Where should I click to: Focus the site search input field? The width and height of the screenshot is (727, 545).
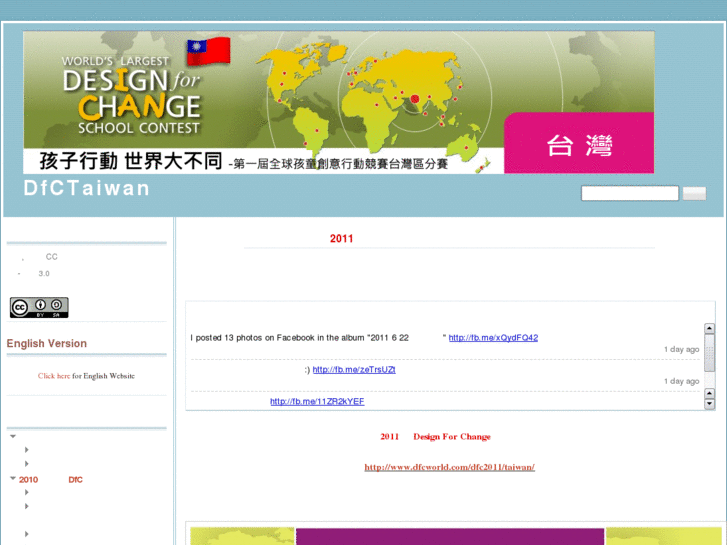point(630,193)
